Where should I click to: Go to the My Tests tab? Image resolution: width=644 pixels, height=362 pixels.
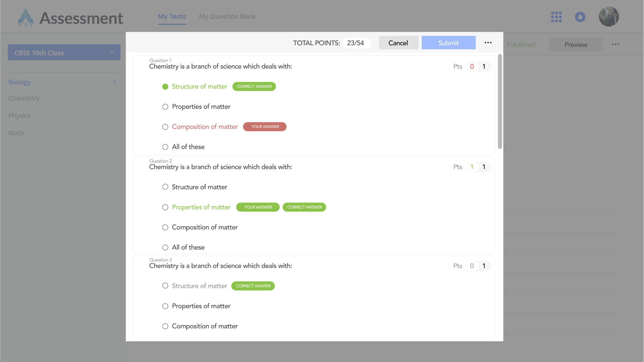click(x=172, y=16)
